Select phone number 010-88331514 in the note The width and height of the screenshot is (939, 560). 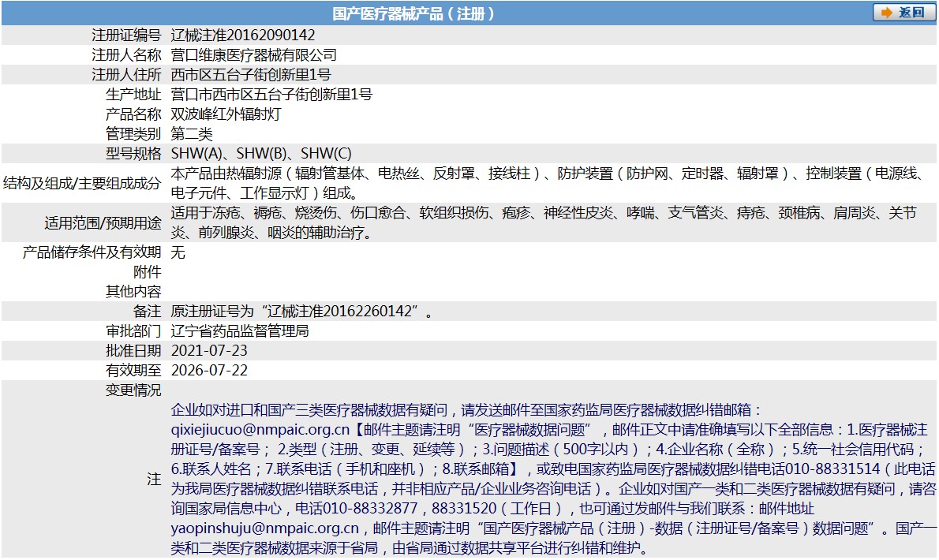coord(832,469)
